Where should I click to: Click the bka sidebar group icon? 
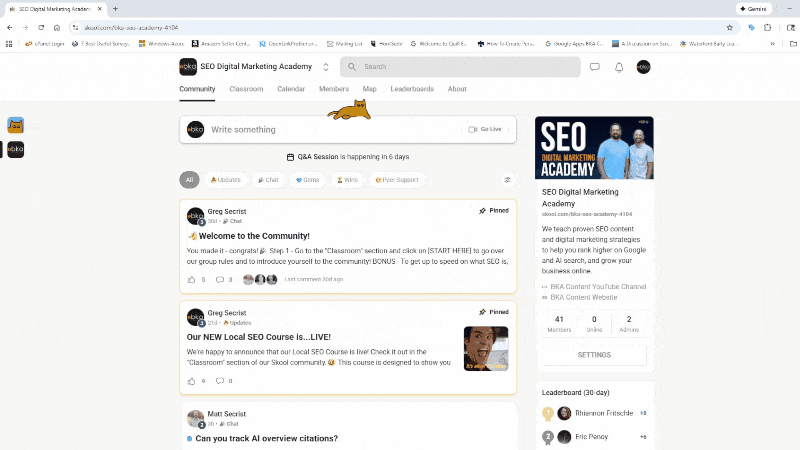15,149
